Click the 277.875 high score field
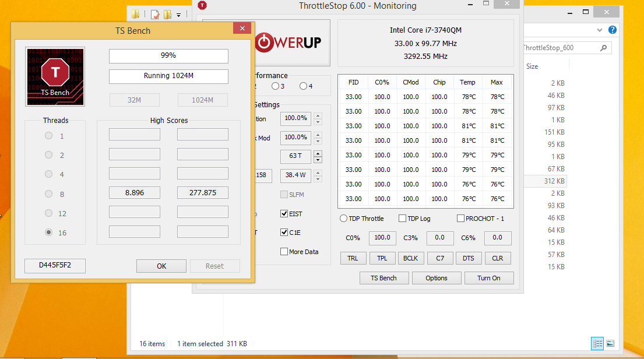Image resolution: width=644 pixels, height=359 pixels. (203, 193)
